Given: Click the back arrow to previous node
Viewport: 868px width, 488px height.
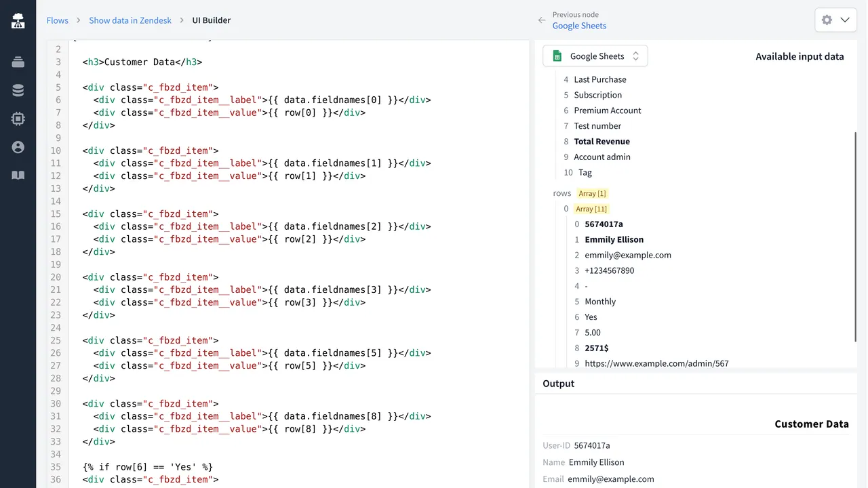Looking at the screenshot, I should point(542,20).
